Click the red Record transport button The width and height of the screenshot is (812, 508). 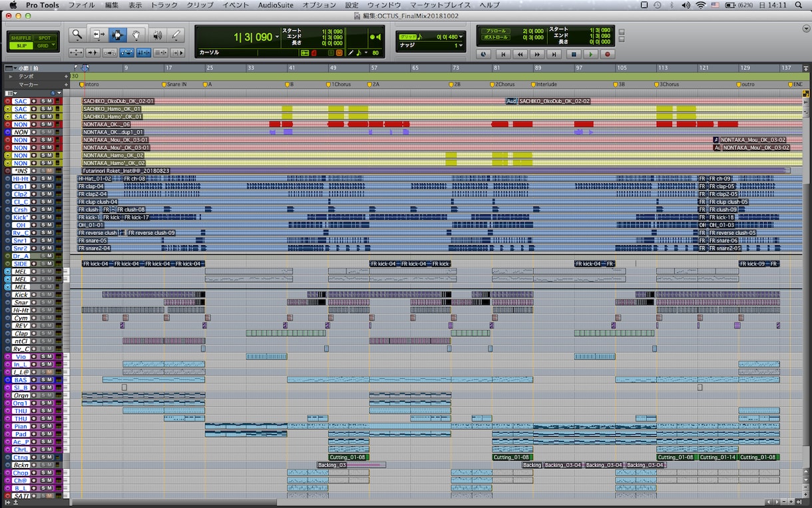point(608,54)
